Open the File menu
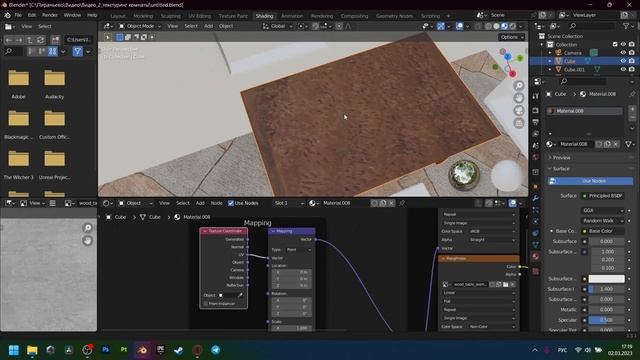640x360 pixels. 18,15
